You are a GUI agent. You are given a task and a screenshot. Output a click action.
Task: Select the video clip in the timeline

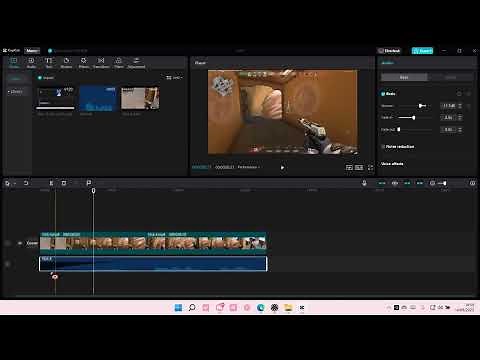click(153, 243)
